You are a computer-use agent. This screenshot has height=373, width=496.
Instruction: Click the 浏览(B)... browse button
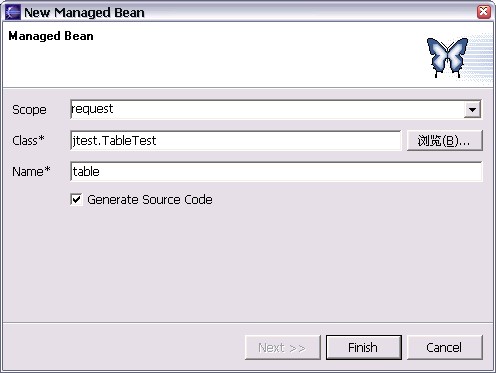[445, 140]
